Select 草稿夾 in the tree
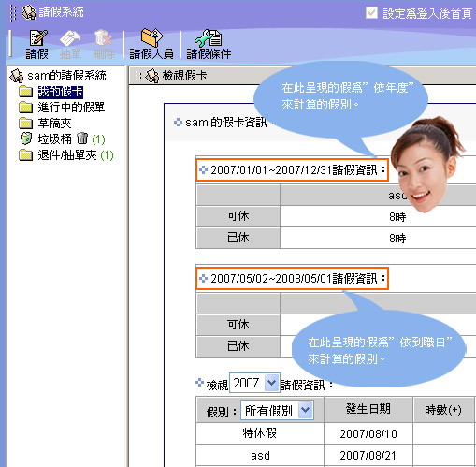 click(x=55, y=124)
